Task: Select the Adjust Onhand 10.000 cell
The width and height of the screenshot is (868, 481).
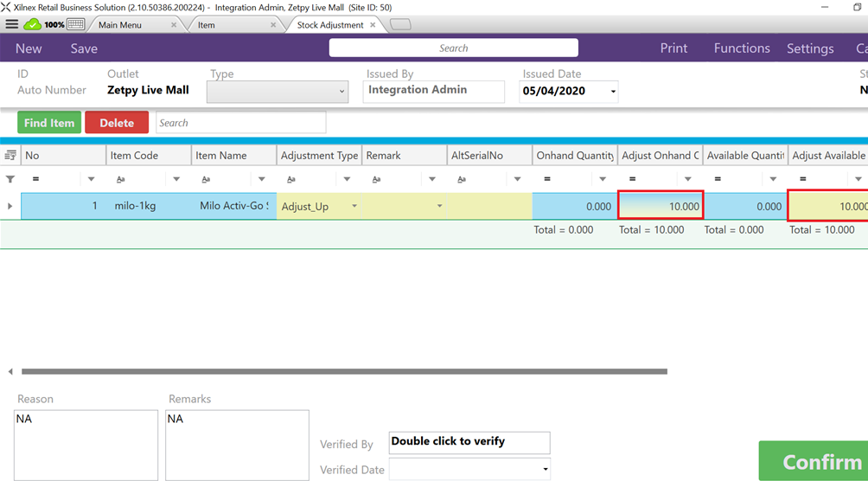Action: tap(661, 206)
